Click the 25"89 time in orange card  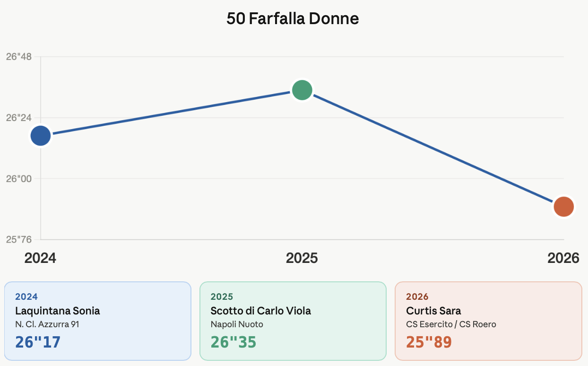coord(429,342)
